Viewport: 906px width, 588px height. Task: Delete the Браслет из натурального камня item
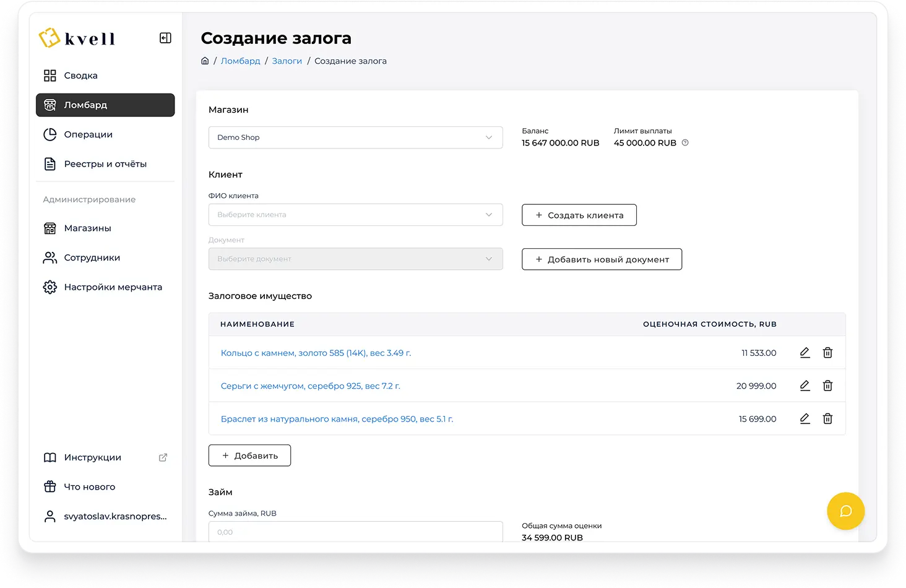click(x=827, y=419)
